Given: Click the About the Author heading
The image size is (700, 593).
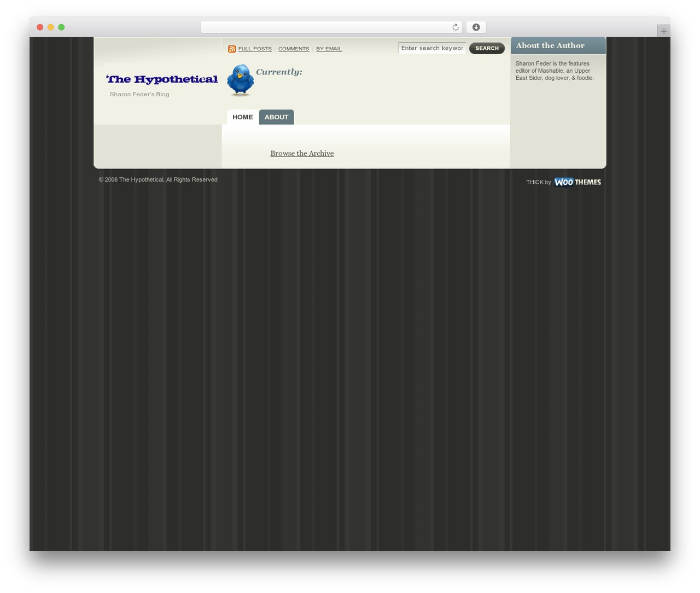Looking at the screenshot, I should [550, 45].
